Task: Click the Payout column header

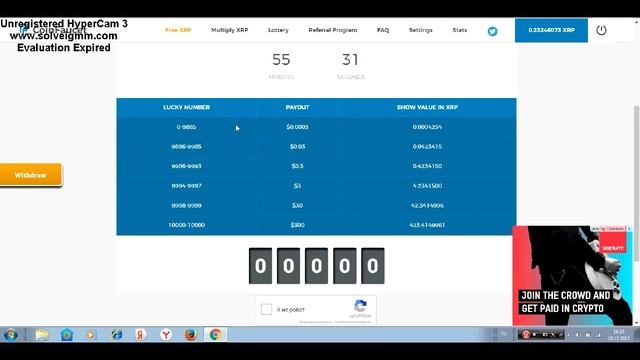Action: tap(297, 107)
